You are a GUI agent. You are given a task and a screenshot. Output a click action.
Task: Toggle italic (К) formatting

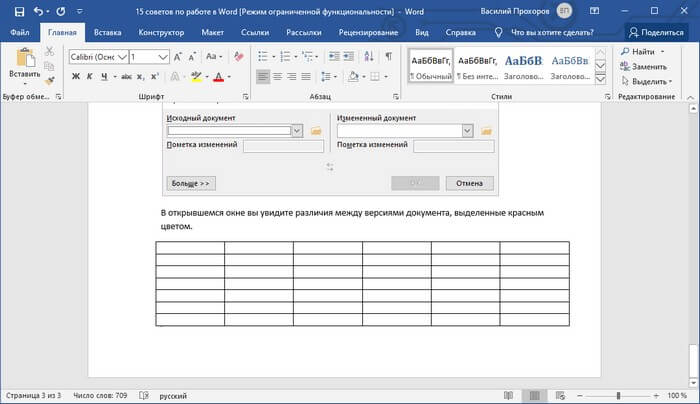(90, 77)
